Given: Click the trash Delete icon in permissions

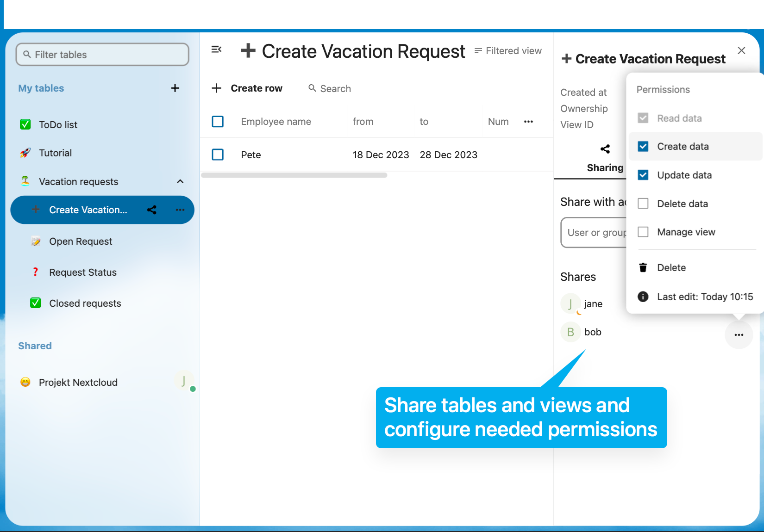Looking at the screenshot, I should [x=643, y=268].
